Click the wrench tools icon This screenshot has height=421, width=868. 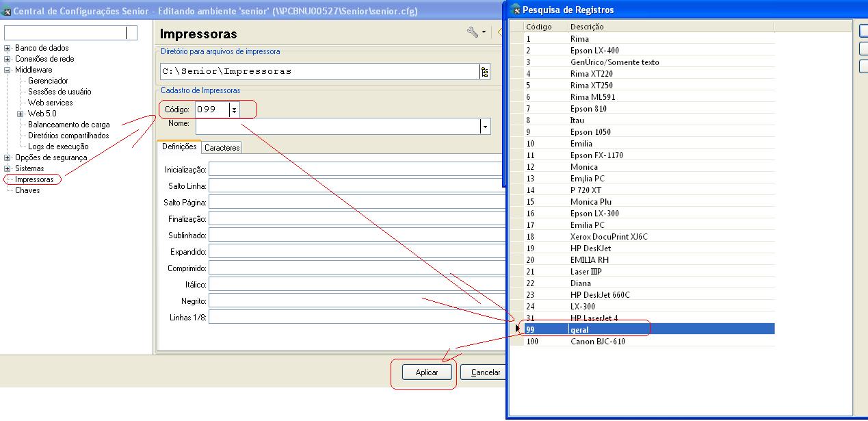click(x=473, y=32)
